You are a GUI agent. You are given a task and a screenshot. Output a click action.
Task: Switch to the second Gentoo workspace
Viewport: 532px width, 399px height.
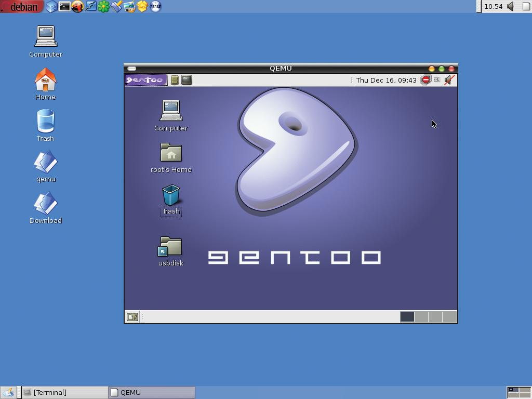point(421,317)
